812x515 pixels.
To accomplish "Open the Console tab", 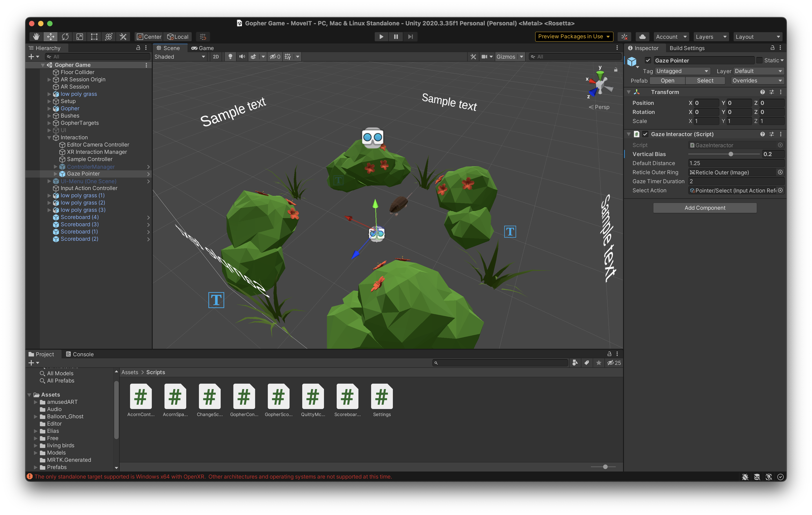I will pos(80,354).
